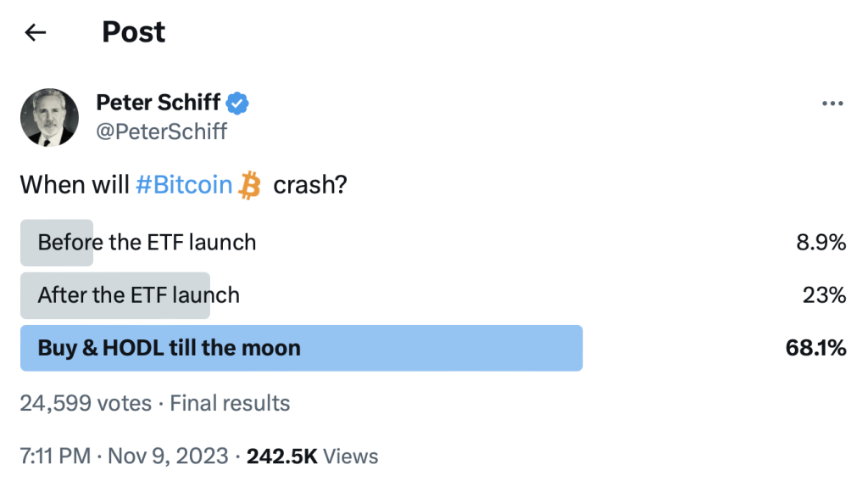Click the blue verified badge

[238, 104]
